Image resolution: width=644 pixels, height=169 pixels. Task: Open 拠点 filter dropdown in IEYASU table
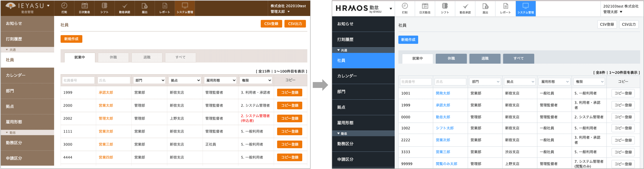click(x=185, y=80)
